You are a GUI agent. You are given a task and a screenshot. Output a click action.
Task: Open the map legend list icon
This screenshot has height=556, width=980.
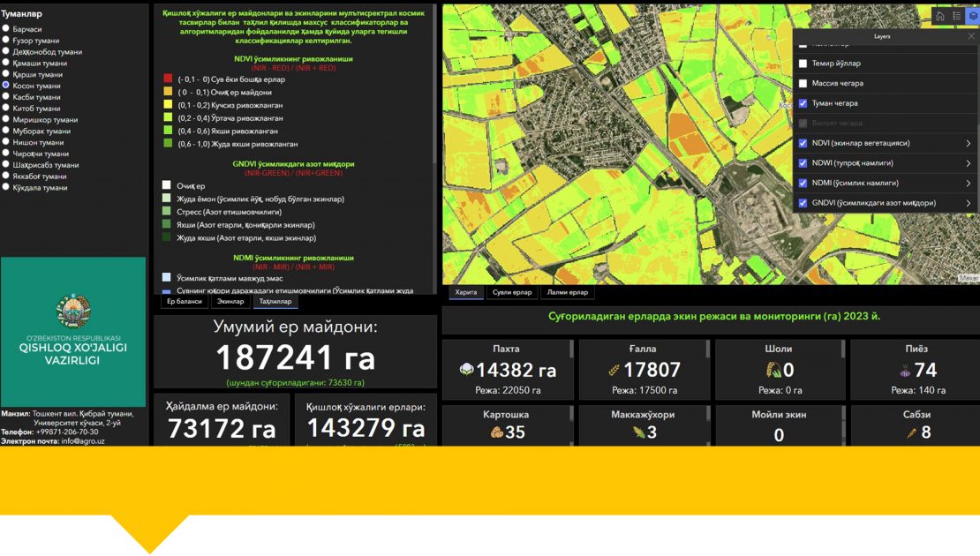coord(957,16)
